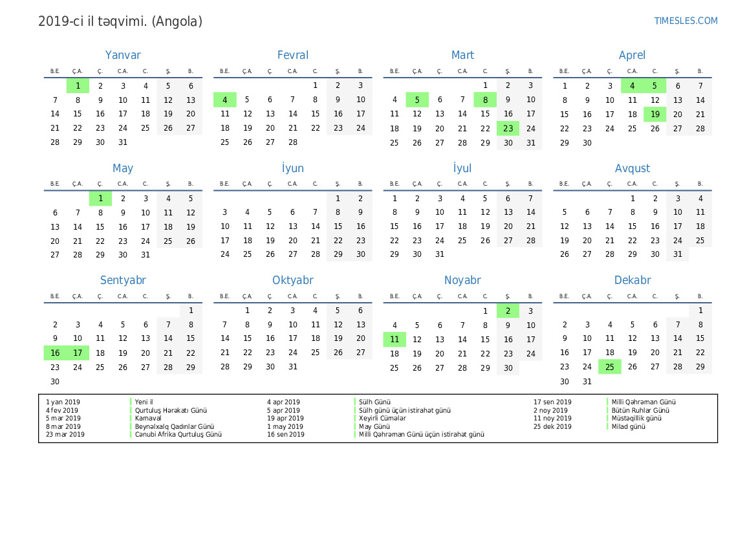The width and height of the screenshot is (756, 535).
Task: Click legend date '17 sen 2019'
Action: 552,402
